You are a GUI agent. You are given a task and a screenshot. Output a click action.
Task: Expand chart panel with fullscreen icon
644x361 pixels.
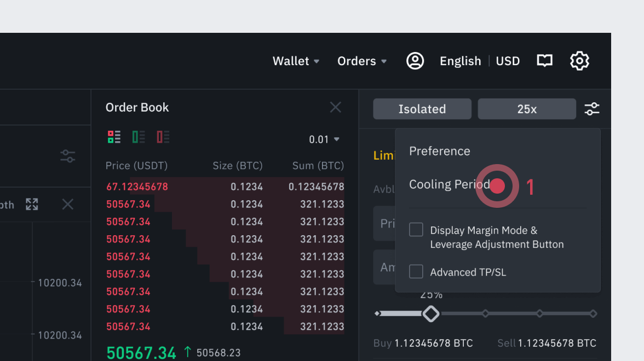32,205
